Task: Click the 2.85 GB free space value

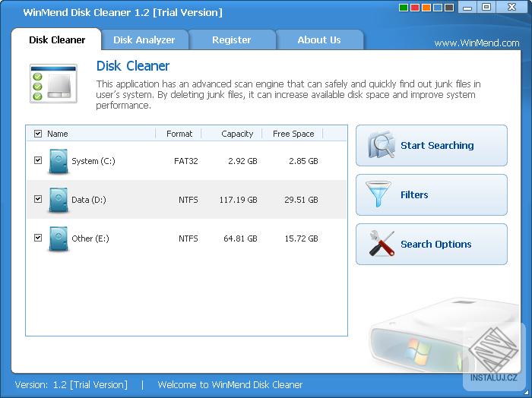Action: click(x=303, y=161)
